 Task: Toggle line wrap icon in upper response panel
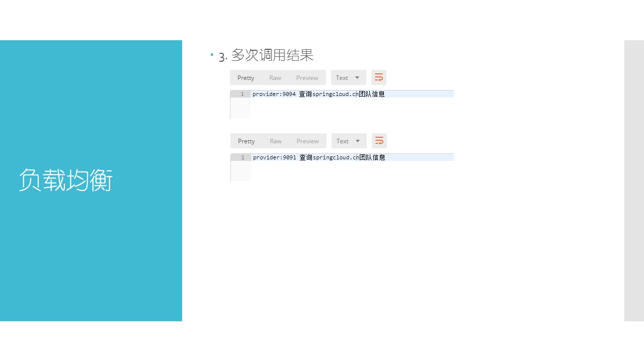(379, 77)
